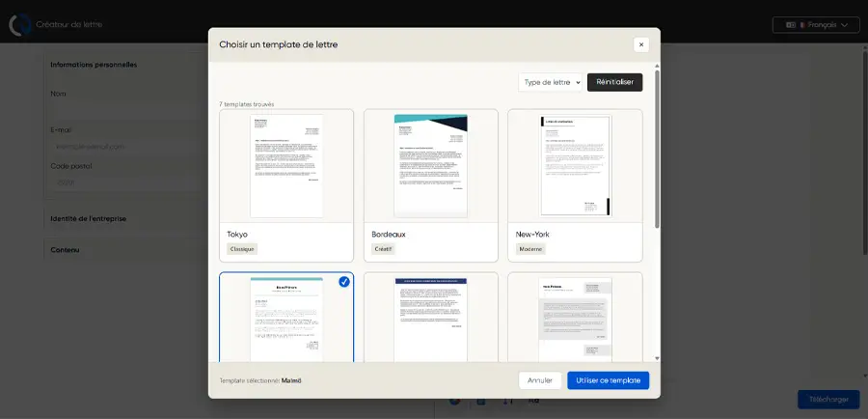
Task: Select the checked Malmö template preview
Action: [286, 318]
